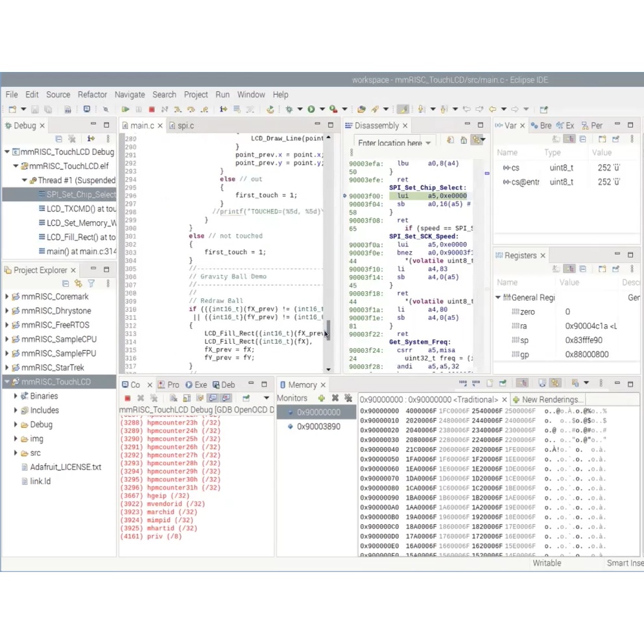This screenshot has width=644, height=644.
Task: Expand the mmRISC_StarTrek project
Action: pos(7,368)
